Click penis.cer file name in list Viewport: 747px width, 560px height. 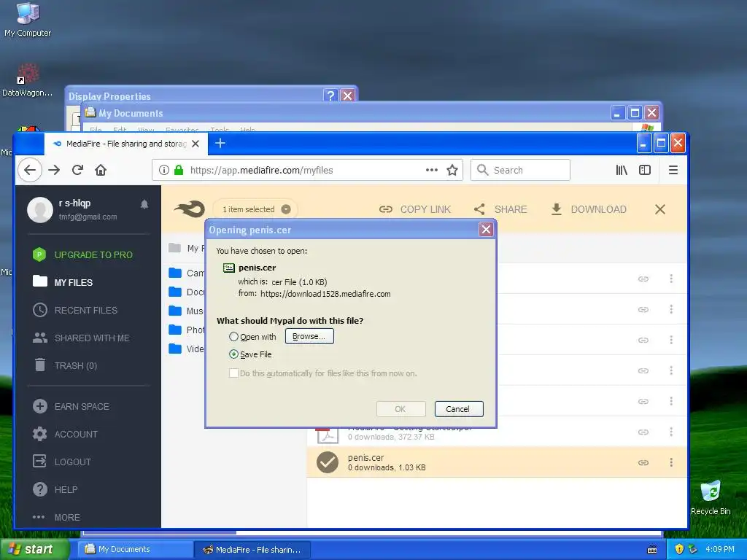[x=365, y=458]
